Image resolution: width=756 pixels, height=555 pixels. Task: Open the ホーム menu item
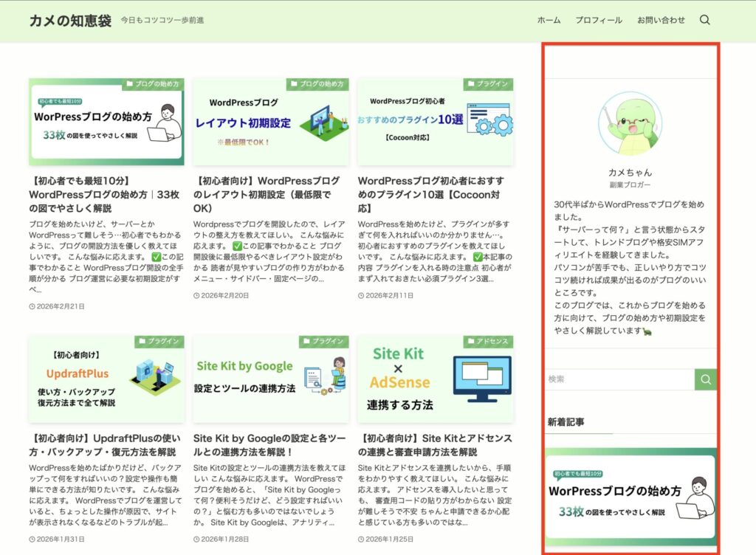click(549, 20)
